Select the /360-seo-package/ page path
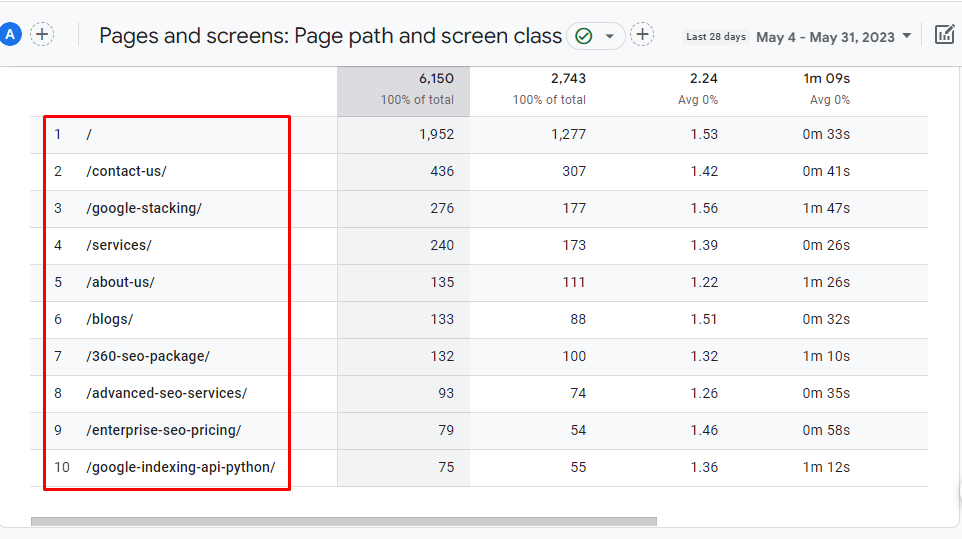962x539 pixels. 148,356
